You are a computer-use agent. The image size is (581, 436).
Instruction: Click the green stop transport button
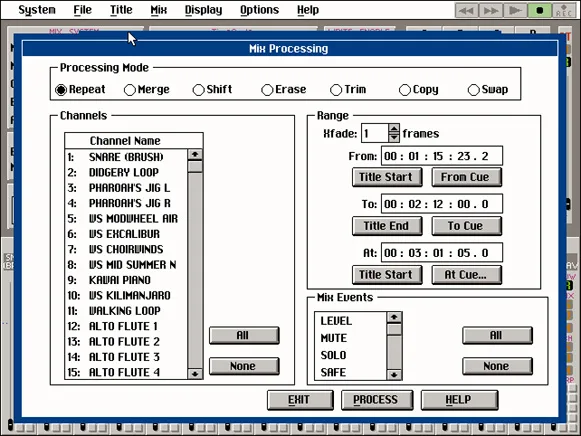click(540, 10)
